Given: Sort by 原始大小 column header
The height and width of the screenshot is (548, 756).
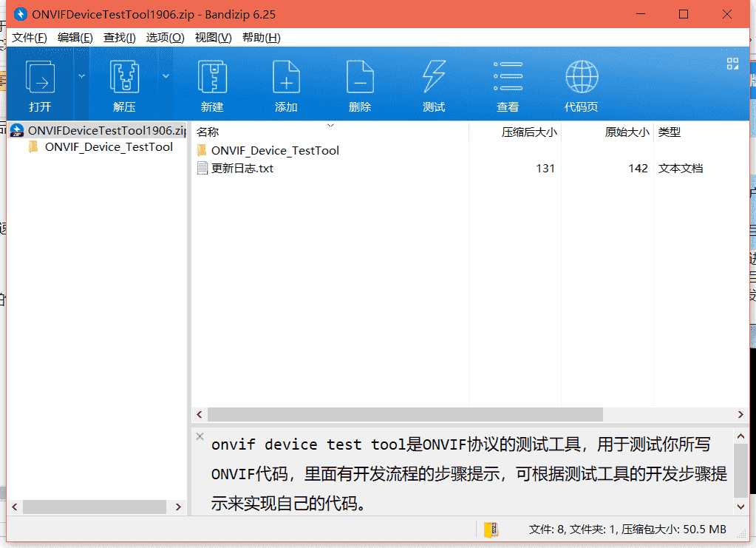Looking at the screenshot, I should click(x=627, y=132).
